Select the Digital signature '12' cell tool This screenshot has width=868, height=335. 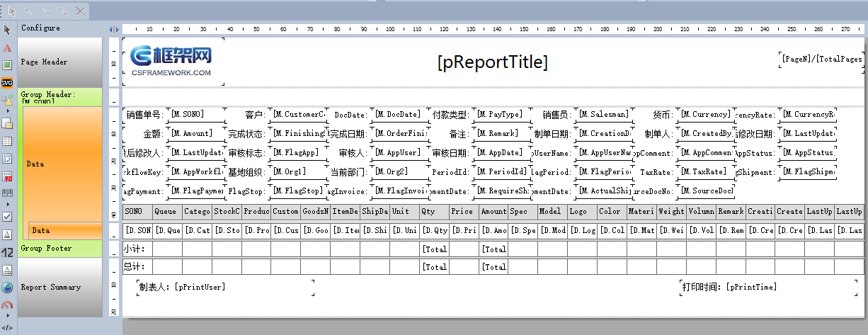point(7,252)
